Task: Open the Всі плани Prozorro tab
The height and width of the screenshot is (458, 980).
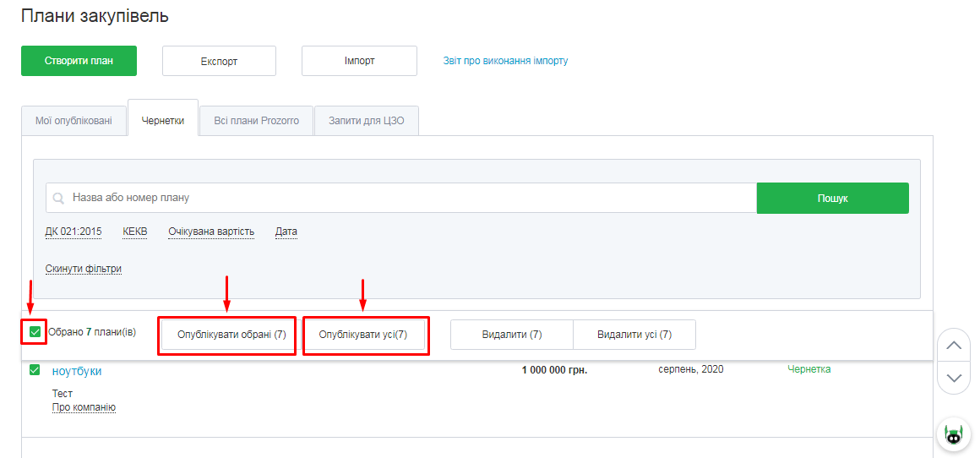Action: (x=256, y=121)
